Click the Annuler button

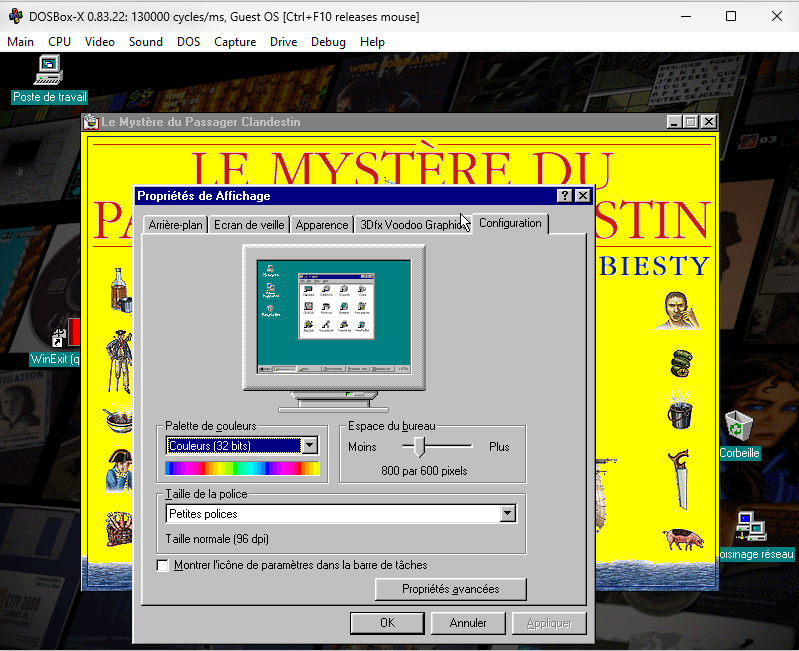468,622
